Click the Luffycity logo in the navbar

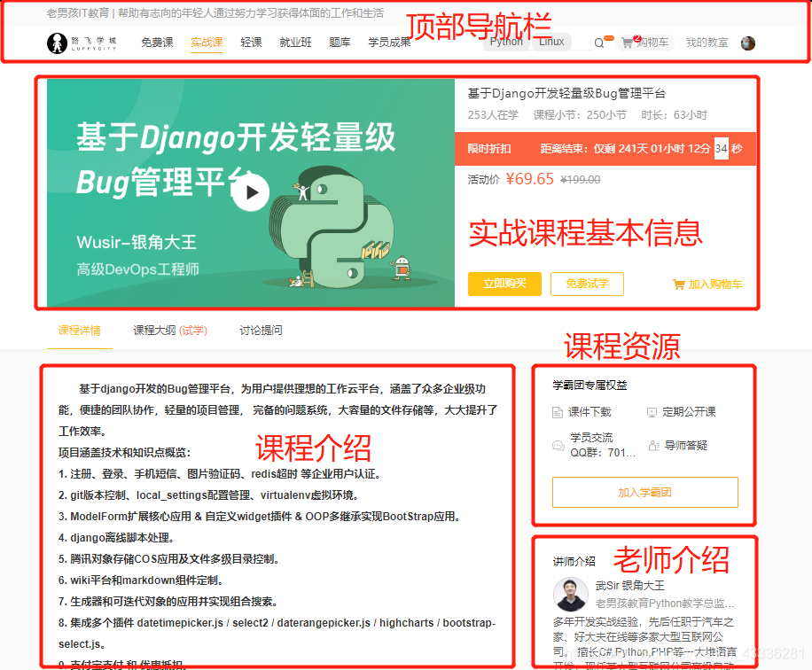(82, 43)
